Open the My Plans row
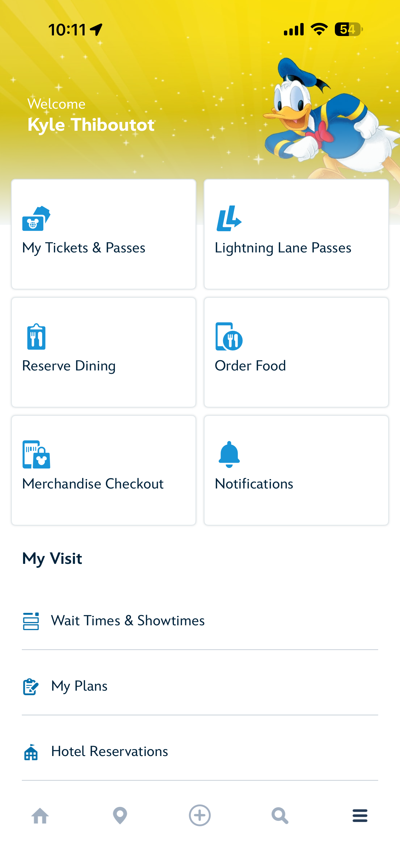This screenshot has height=868, width=400. 79,686
